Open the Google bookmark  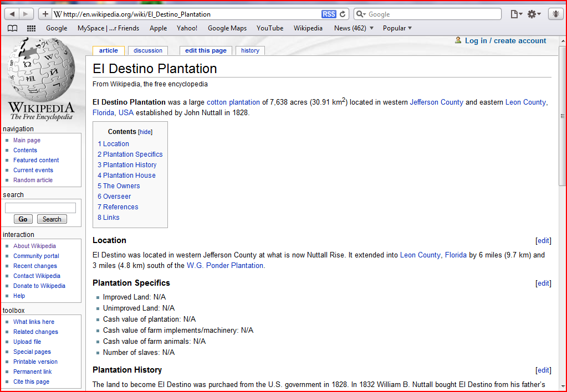click(57, 28)
